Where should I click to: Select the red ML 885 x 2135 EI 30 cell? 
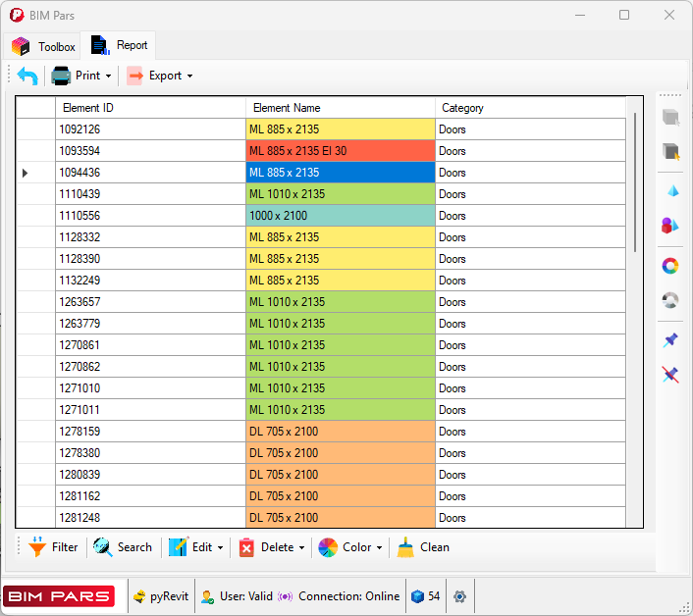click(x=340, y=151)
